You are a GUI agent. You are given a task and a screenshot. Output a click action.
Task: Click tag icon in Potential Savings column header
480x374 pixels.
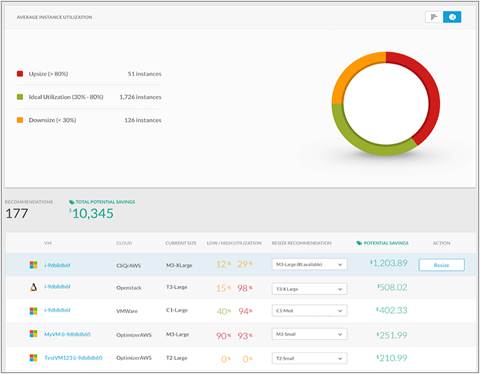[x=359, y=243]
